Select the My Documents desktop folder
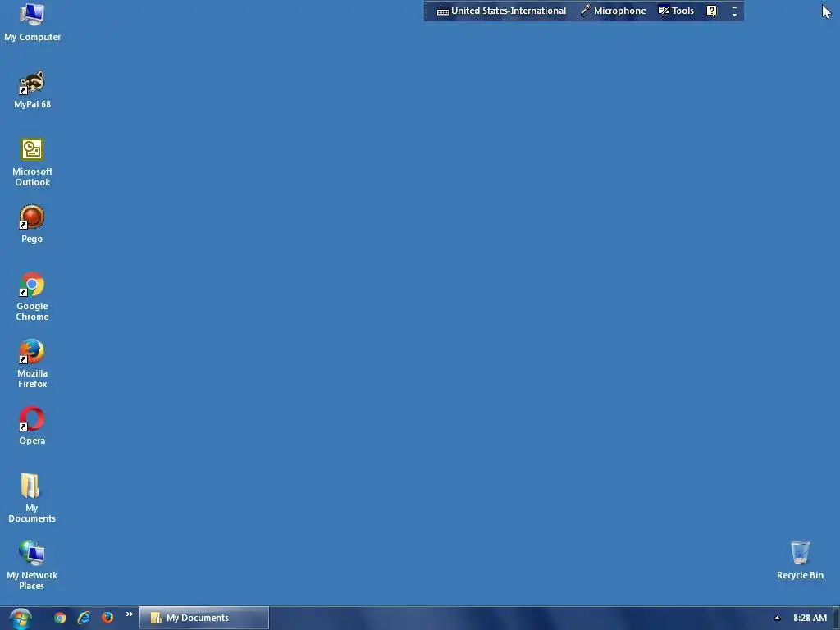The width and height of the screenshot is (840, 630). click(x=32, y=498)
